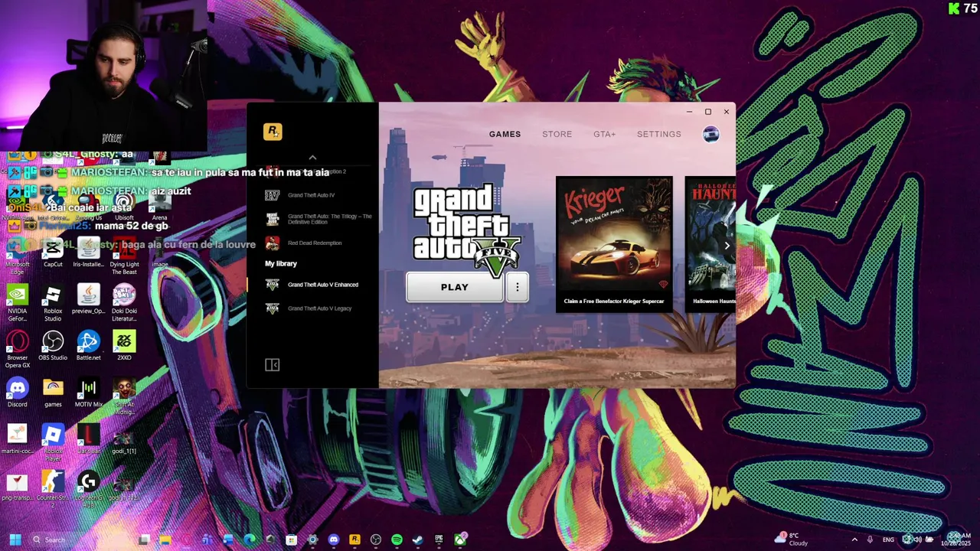
Task: Open Discord from the taskbar
Action: (x=333, y=540)
